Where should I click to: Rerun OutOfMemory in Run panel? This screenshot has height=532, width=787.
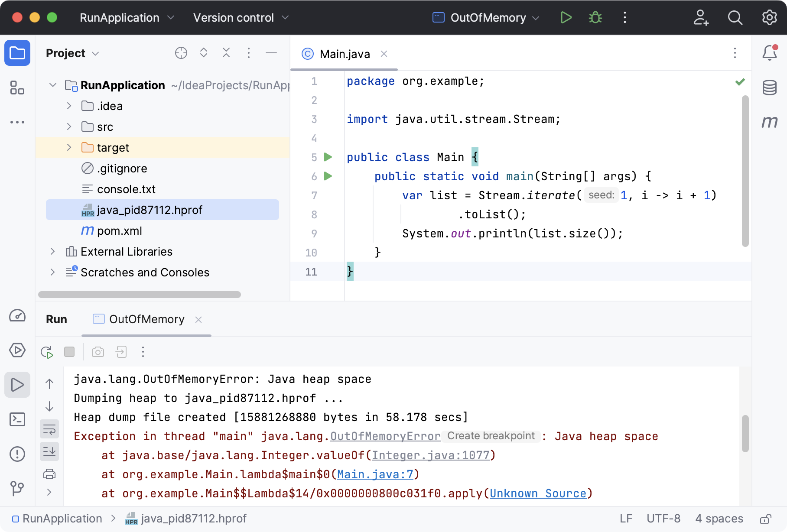tap(47, 352)
